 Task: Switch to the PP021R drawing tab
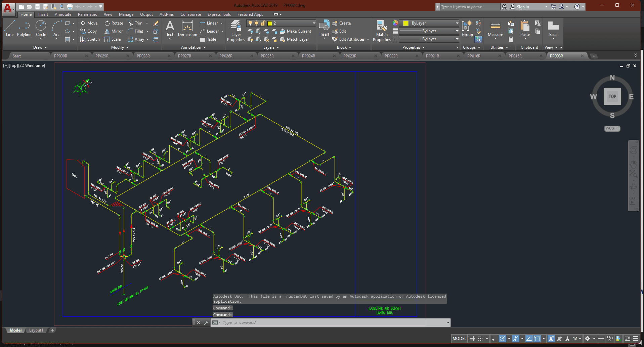pos(432,56)
